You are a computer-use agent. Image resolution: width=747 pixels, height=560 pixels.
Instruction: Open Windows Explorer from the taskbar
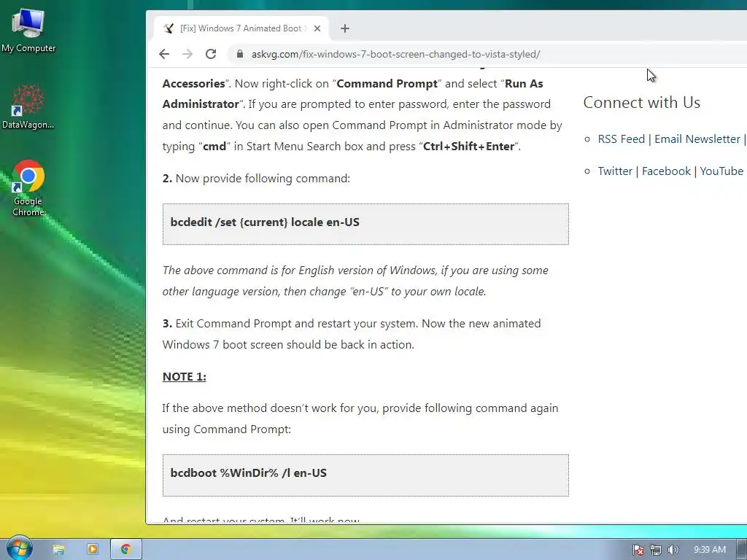(x=58, y=550)
